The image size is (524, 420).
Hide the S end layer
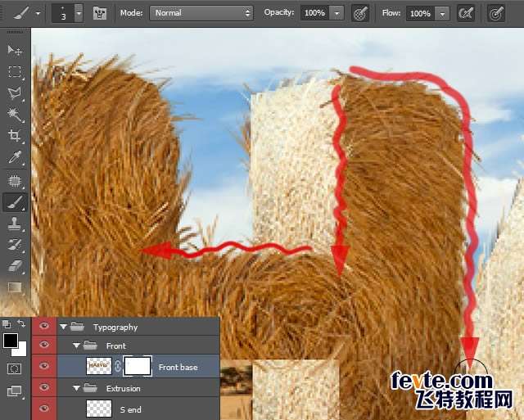click(x=44, y=409)
